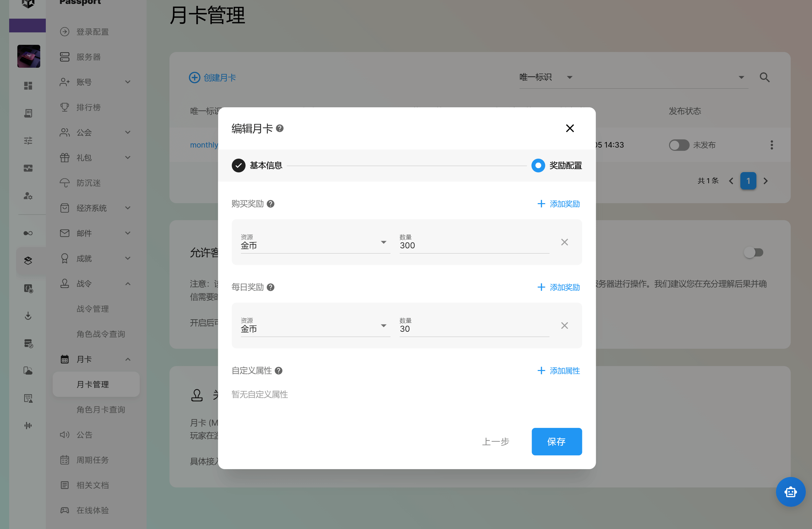
Task: Click the chatbot assistant floating icon
Action: [790, 491]
